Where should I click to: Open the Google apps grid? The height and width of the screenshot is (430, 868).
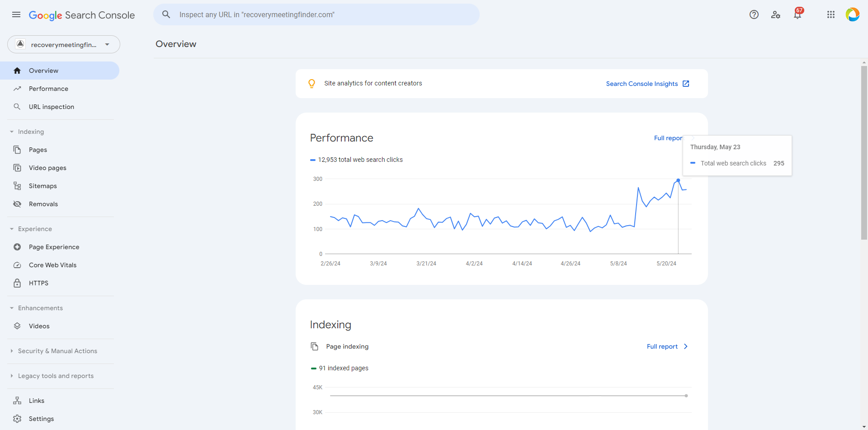pos(830,14)
